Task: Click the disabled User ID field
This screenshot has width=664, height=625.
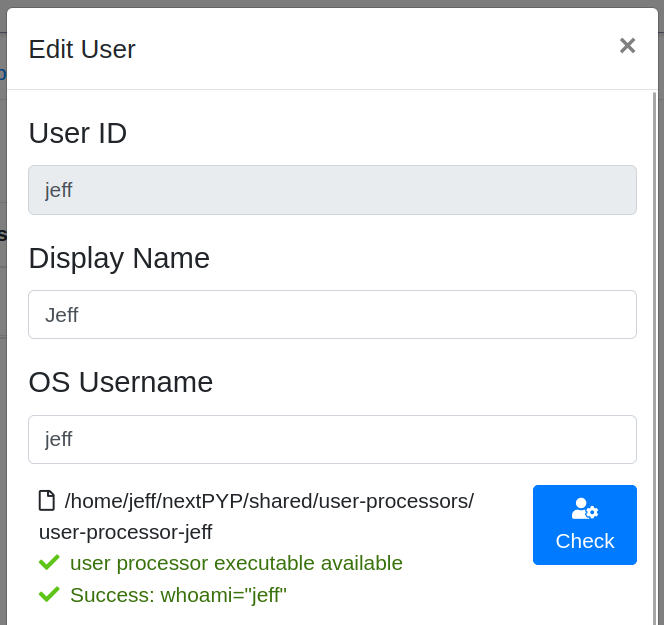Action: click(332, 190)
